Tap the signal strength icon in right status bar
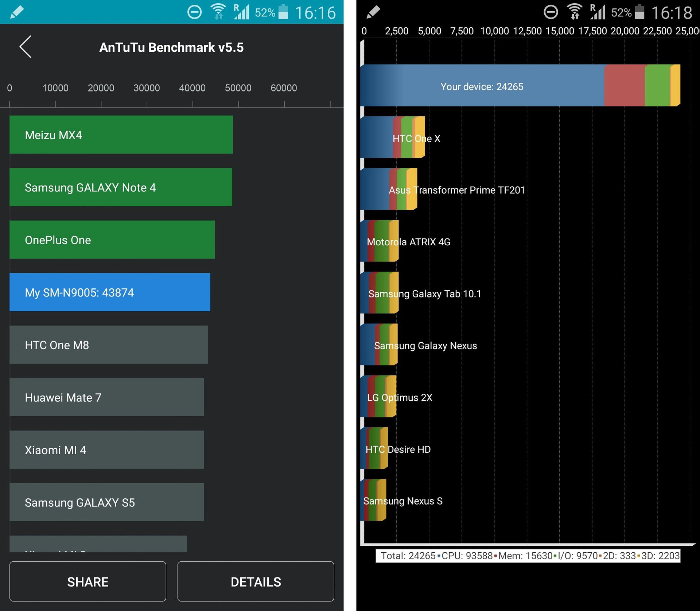Viewport: 700px width, 611px height. tap(598, 12)
